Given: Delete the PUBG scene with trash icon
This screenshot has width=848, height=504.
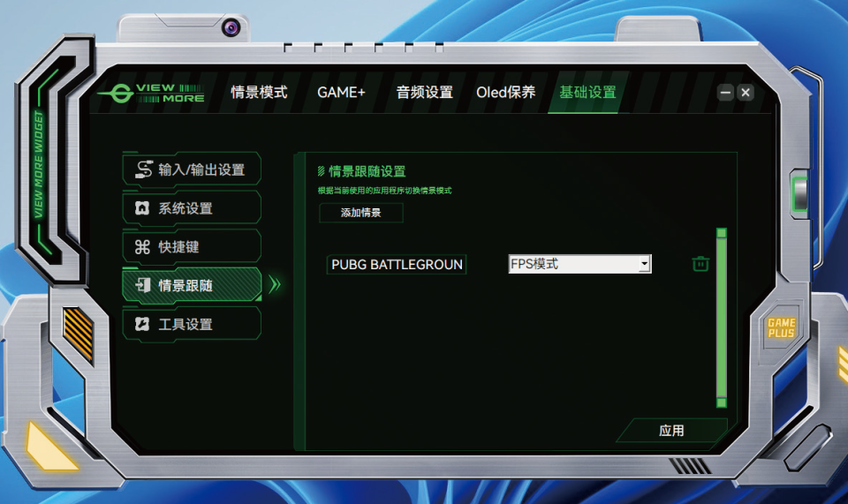Looking at the screenshot, I should [700, 264].
